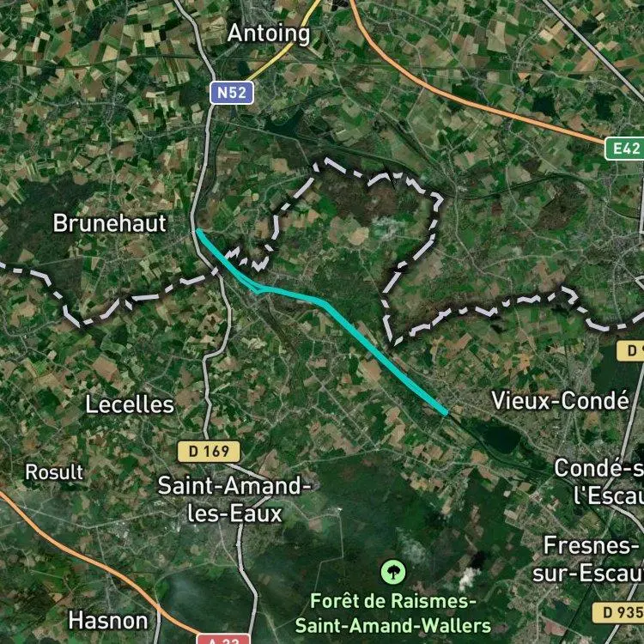Click the E42 highway shield
Viewport: 644px width, 644px height.
coord(625,149)
